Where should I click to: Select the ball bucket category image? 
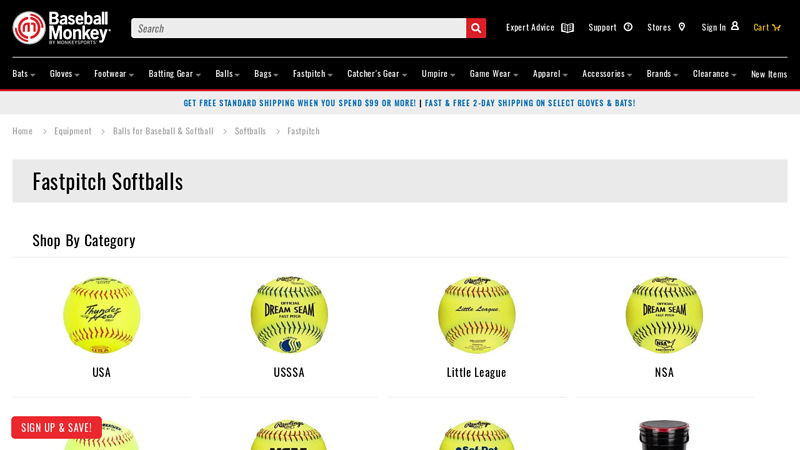[x=664, y=435]
